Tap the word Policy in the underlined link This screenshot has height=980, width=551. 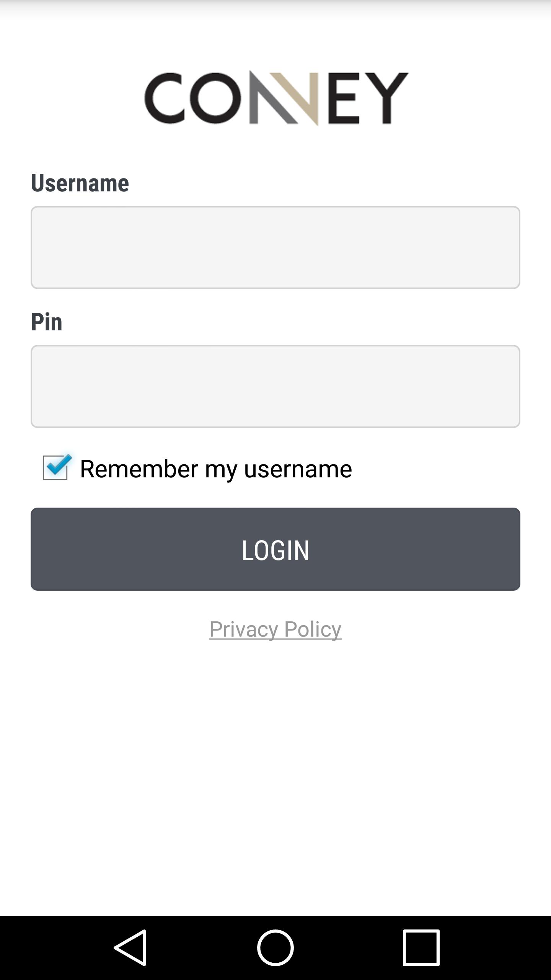coord(313,629)
